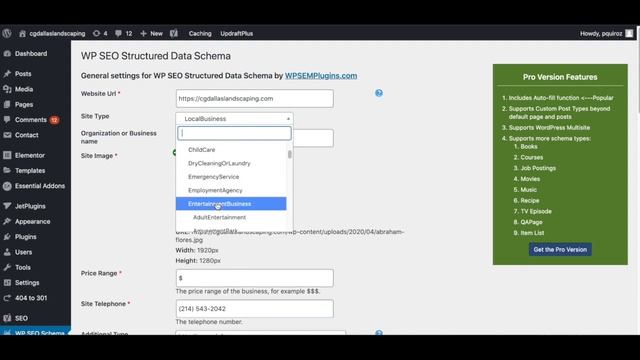Open Essential Addons menu item
This screenshot has width=640, height=360.
coord(40,186)
